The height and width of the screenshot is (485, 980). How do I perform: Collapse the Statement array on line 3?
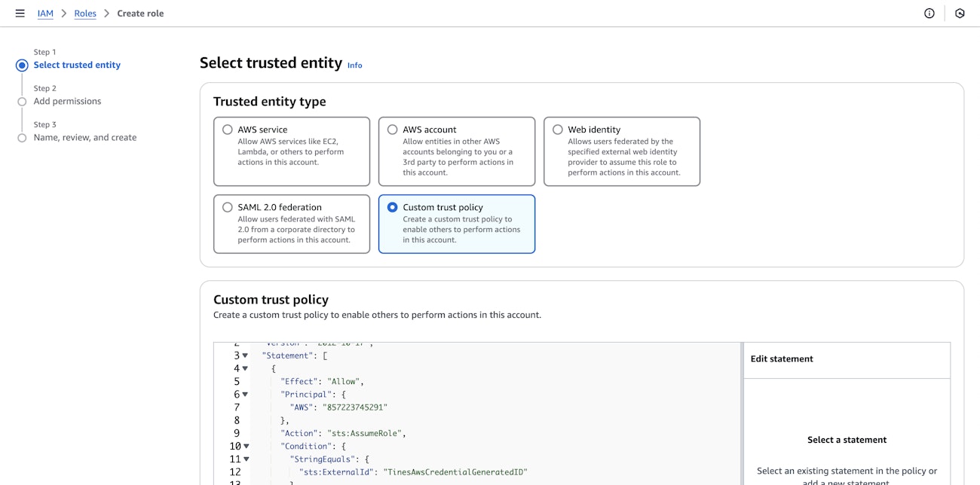(245, 355)
